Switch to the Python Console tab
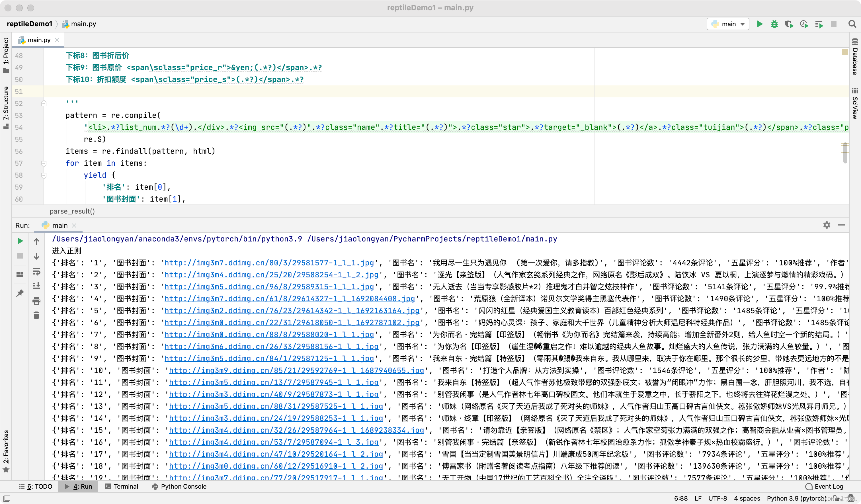 (179, 486)
